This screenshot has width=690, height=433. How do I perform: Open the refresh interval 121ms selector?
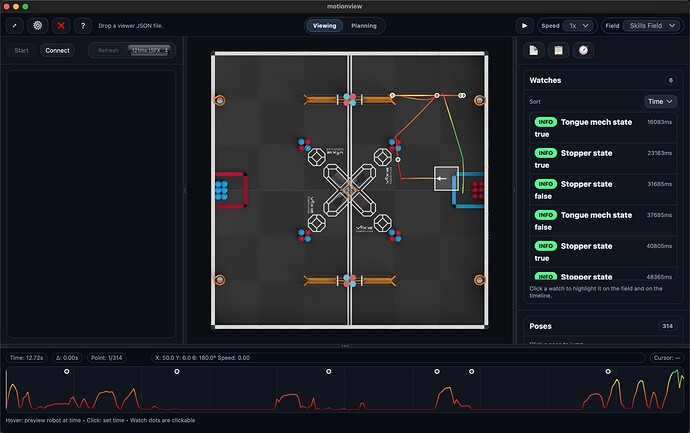[149, 50]
